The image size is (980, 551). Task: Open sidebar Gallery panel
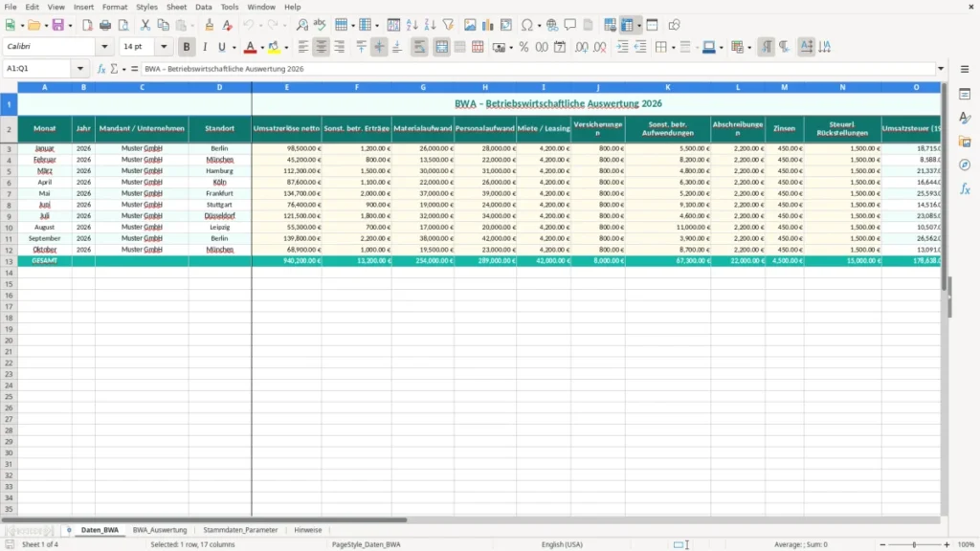965,142
